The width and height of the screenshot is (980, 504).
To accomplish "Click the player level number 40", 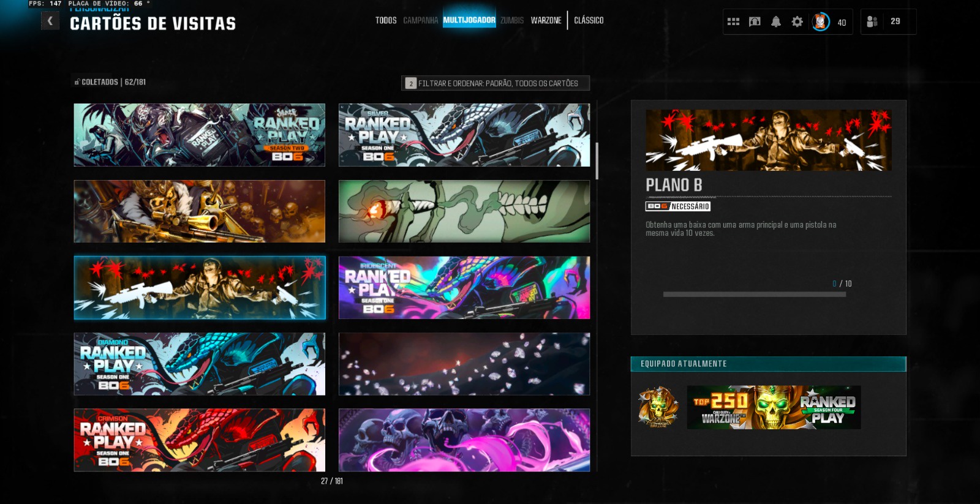I will coord(842,23).
